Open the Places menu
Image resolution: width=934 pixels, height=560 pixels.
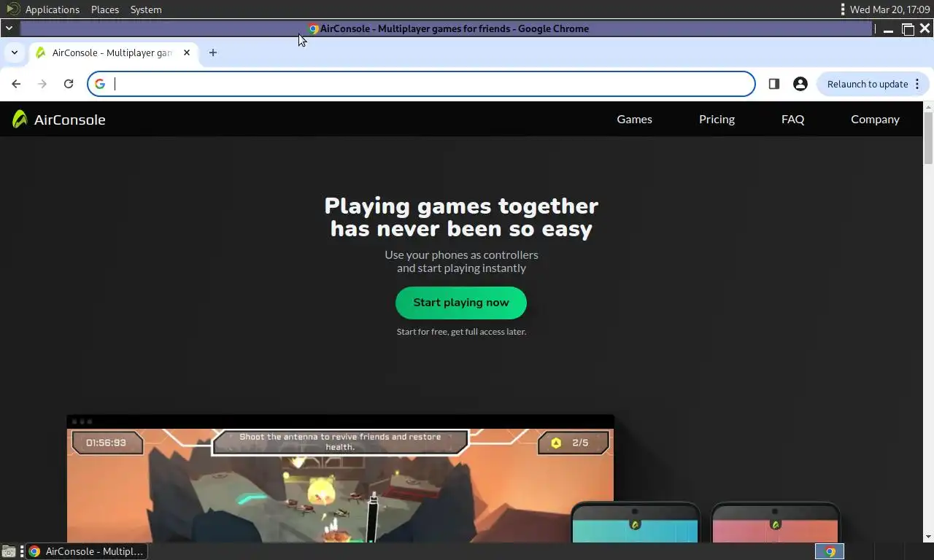(105, 9)
